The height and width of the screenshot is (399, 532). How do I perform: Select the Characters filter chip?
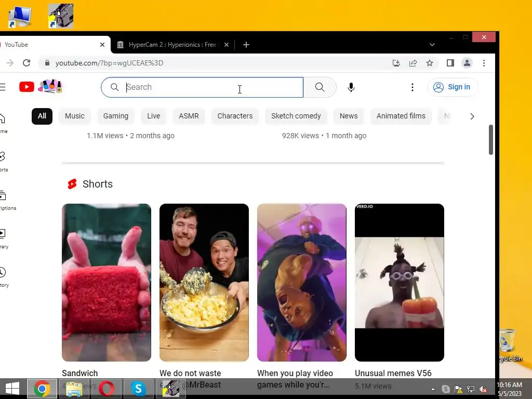point(235,116)
